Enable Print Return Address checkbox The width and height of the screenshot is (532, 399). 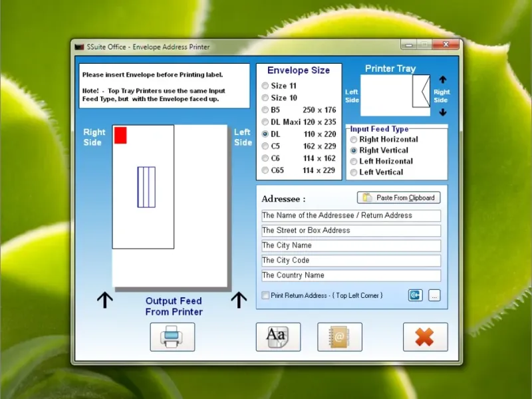[265, 295]
